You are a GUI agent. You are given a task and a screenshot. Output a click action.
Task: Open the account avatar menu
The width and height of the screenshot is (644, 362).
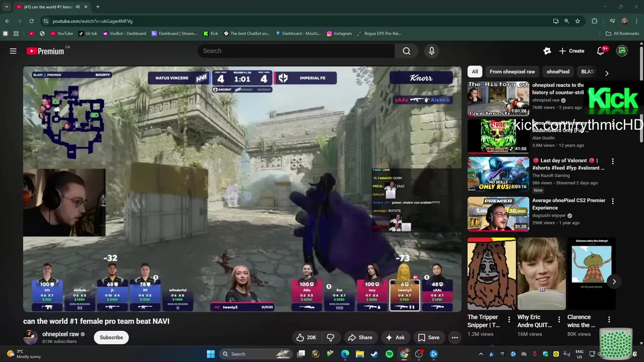[x=622, y=51]
